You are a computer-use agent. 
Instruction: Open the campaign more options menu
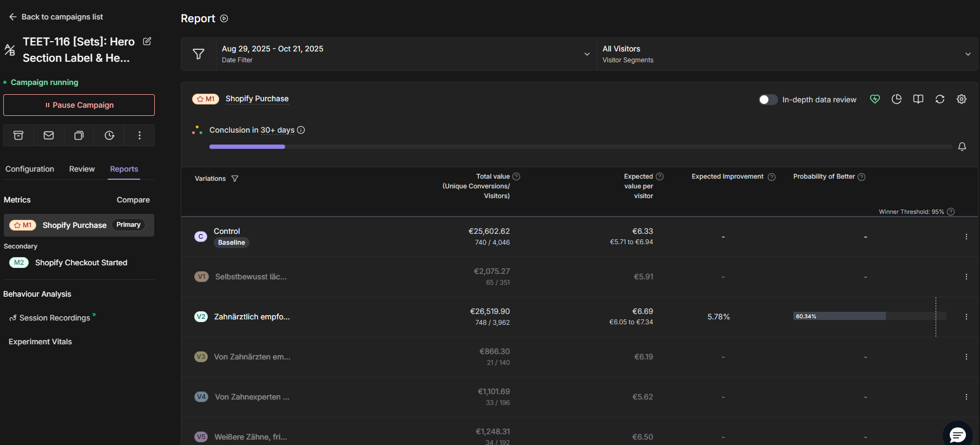click(x=140, y=135)
